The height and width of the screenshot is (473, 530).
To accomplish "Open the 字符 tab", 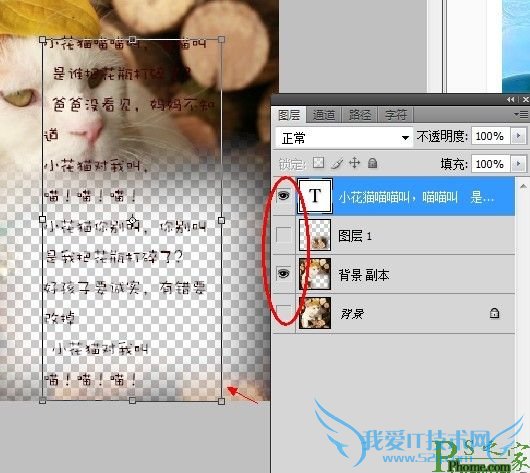I will pos(395,115).
